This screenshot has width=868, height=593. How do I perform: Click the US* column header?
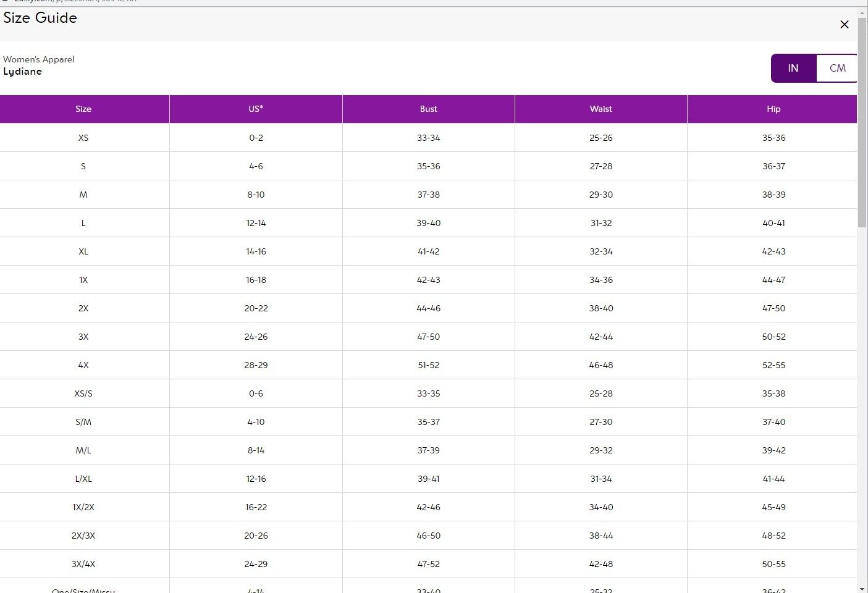click(x=256, y=109)
